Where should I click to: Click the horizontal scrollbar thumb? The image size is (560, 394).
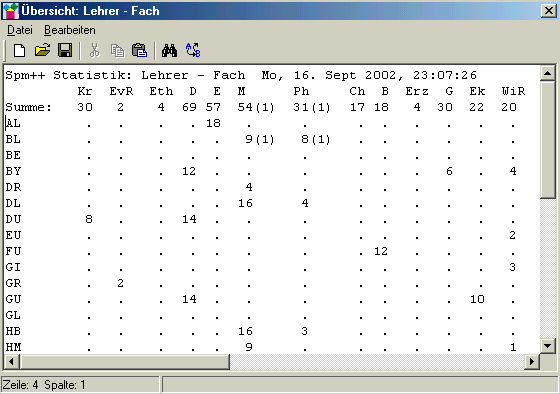124,361
